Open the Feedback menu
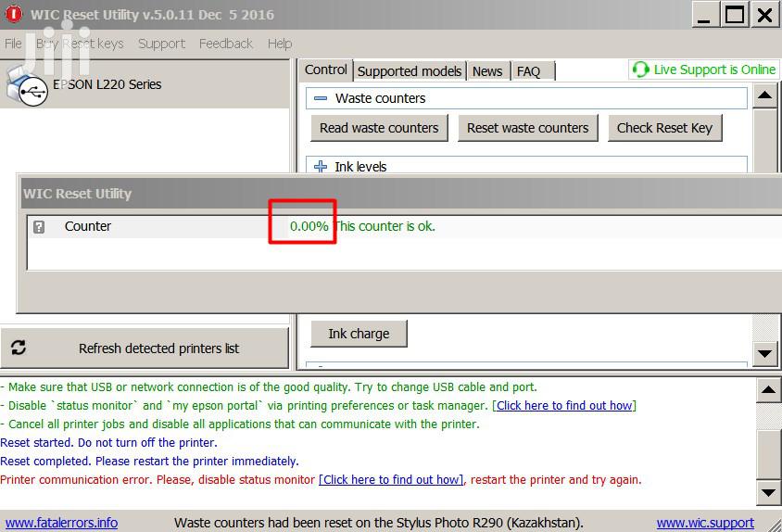Viewport: 782px width, 532px height. click(x=226, y=44)
